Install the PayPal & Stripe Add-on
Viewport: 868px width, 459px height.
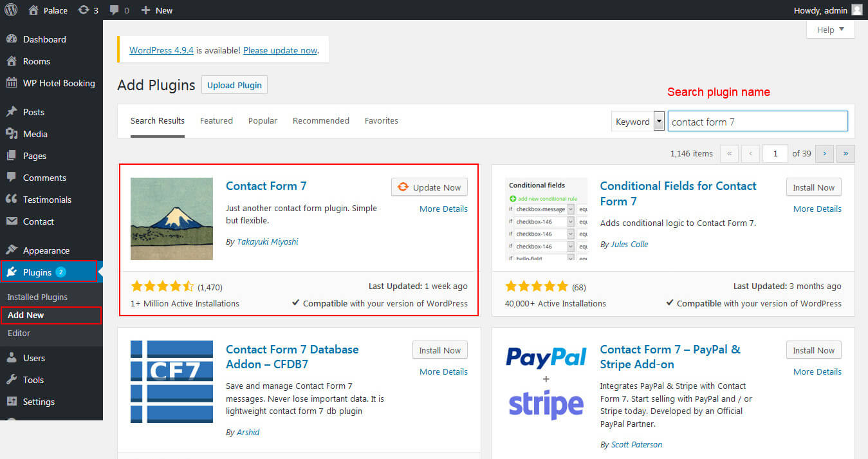coord(814,350)
